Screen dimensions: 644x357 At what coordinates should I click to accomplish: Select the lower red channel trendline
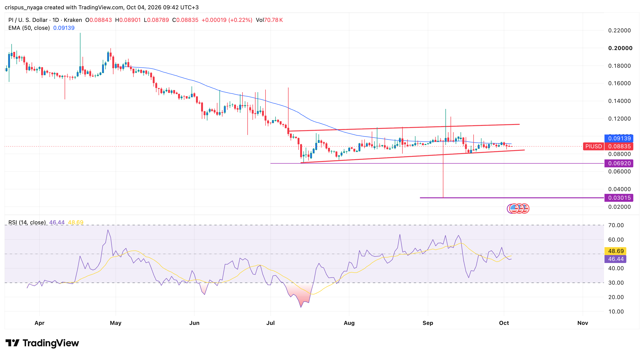(x=412, y=156)
